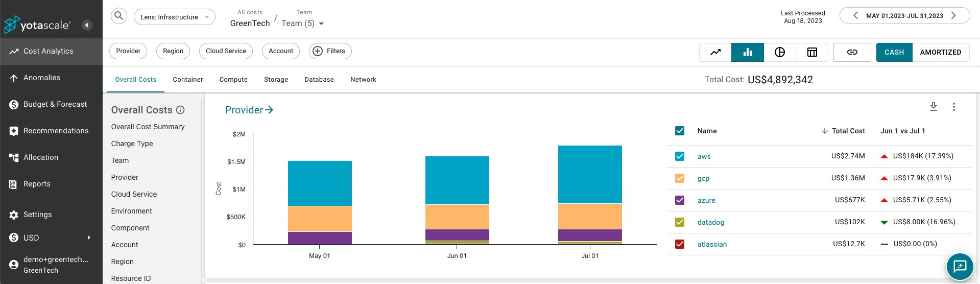Open the Provider filter dropdown
The height and width of the screenshot is (284, 980).
click(x=128, y=51)
